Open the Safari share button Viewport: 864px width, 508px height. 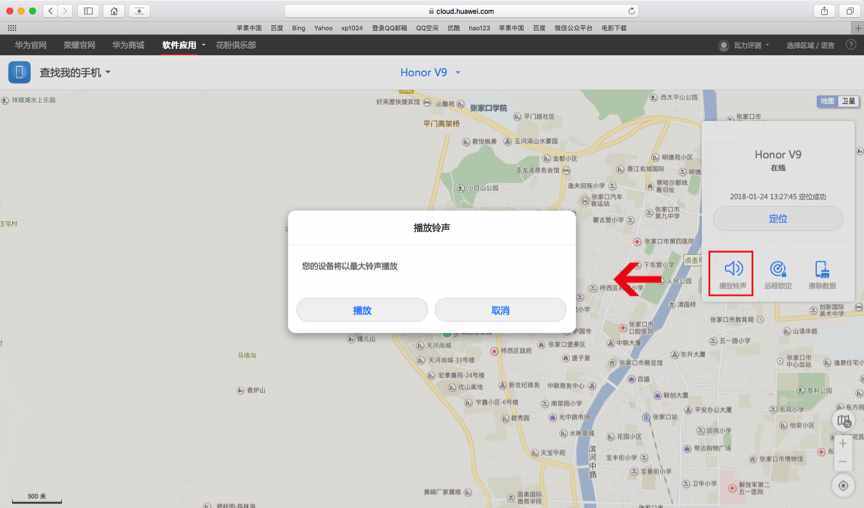tap(824, 11)
